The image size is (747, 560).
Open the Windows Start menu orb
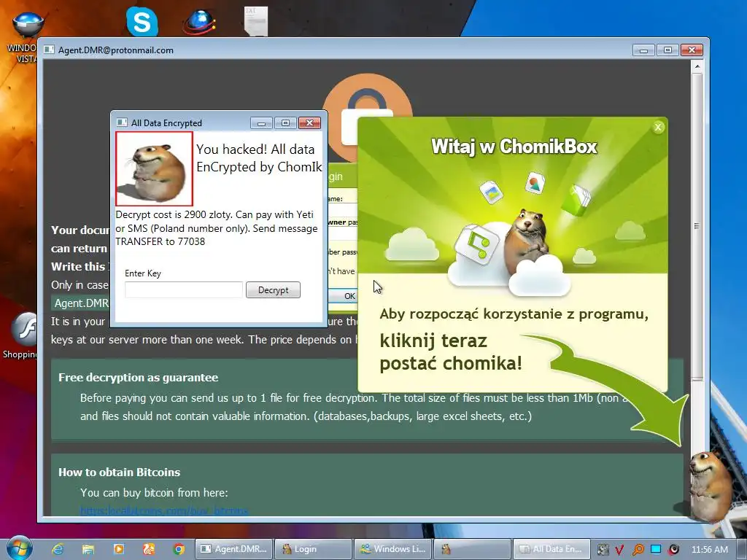(x=18, y=548)
